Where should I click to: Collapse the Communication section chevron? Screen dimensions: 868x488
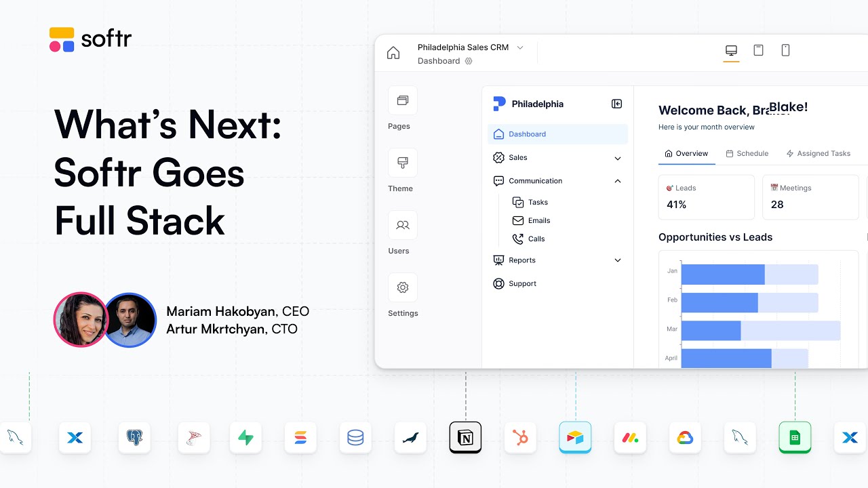pyautogui.click(x=618, y=181)
